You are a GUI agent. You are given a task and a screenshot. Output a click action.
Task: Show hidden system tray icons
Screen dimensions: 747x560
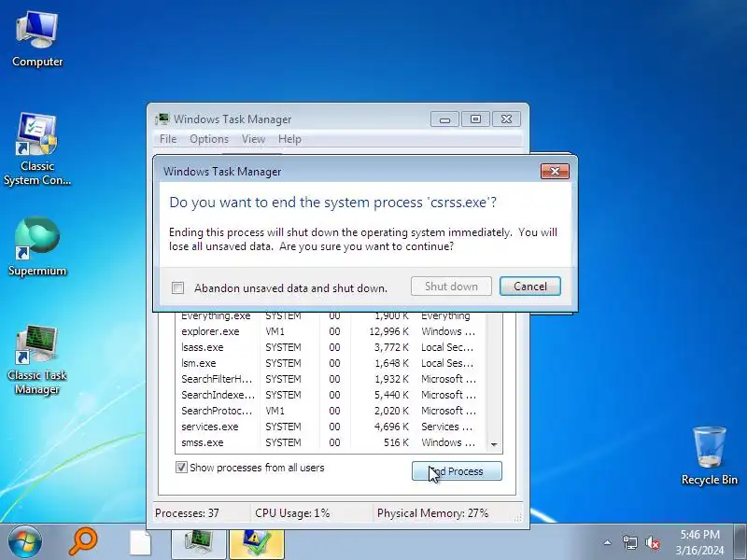608,542
